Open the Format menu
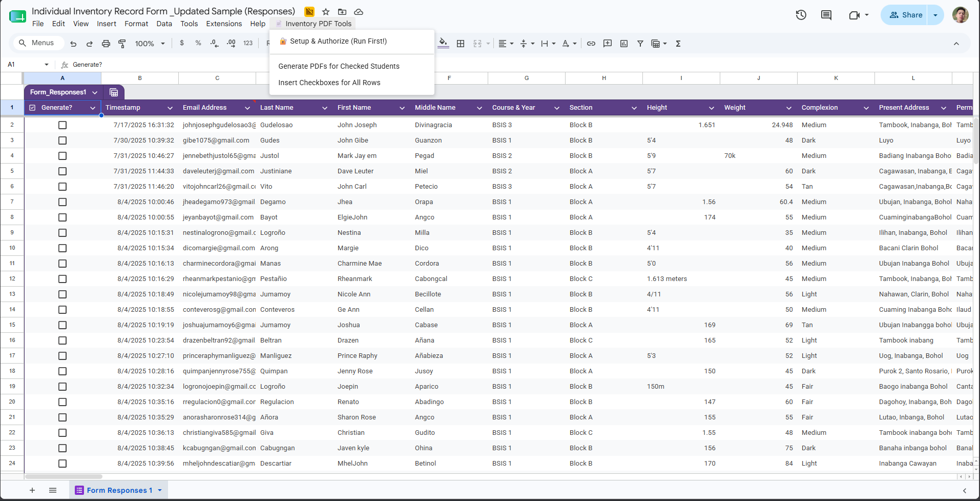 point(136,24)
